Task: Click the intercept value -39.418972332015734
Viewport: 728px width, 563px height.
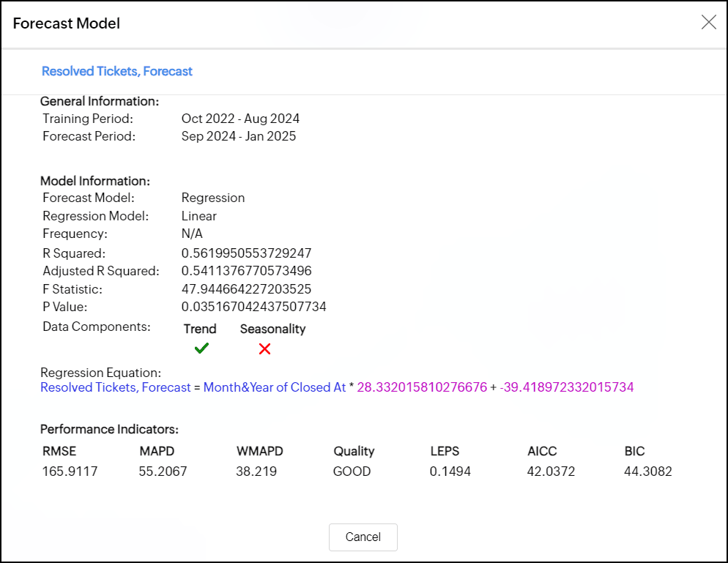Action: point(566,387)
